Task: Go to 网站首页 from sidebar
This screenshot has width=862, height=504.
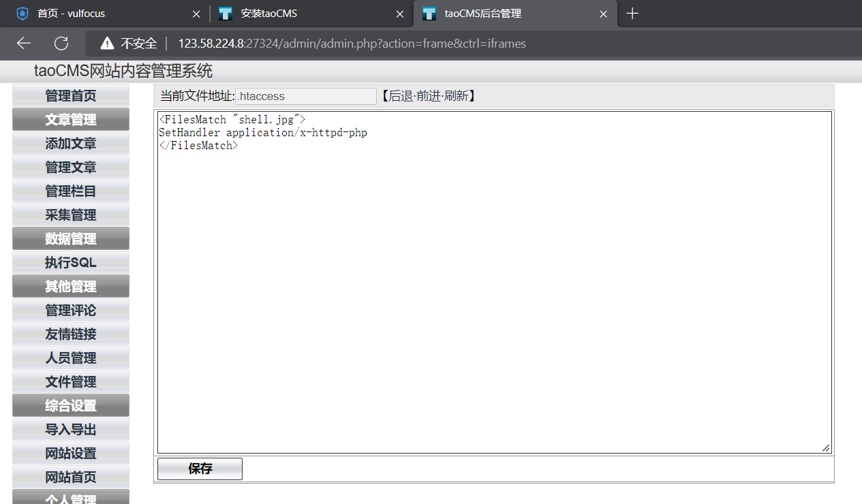Action: coord(71,477)
